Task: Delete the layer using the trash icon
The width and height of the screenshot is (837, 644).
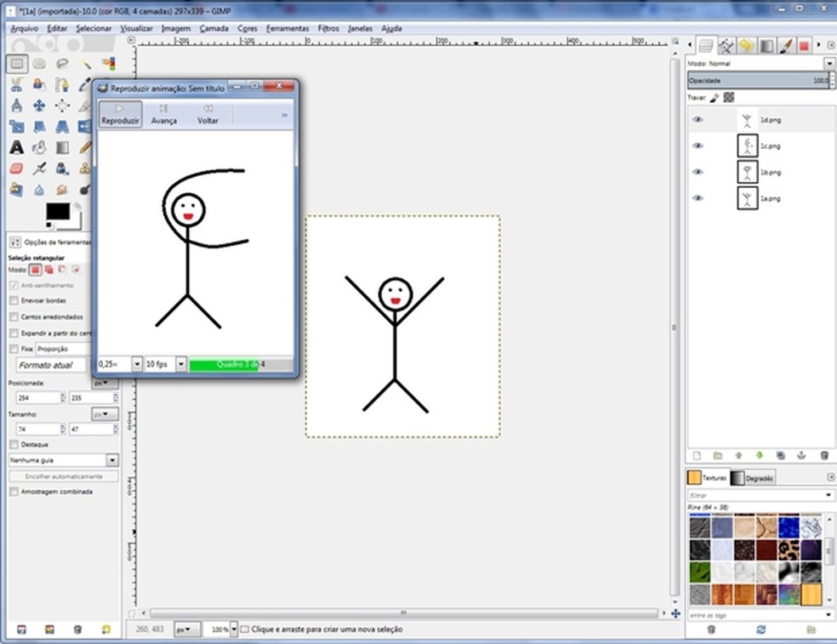Action: [823, 456]
